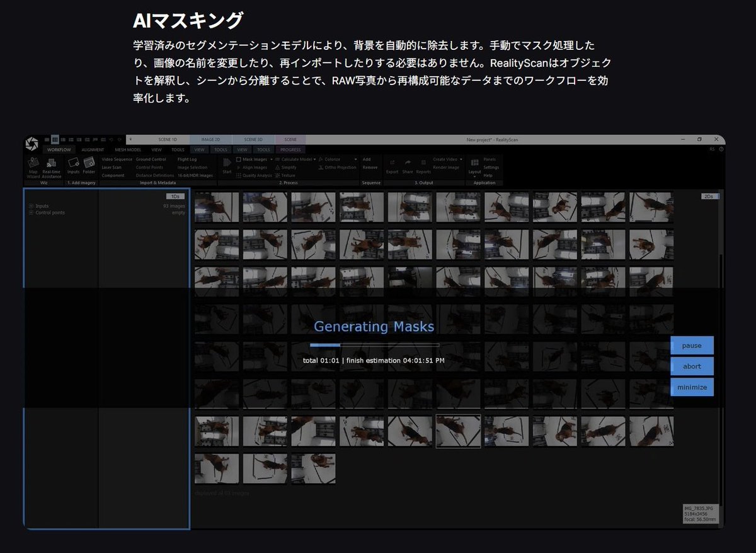Click Ground Control
The height and width of the screenshot is (553, 756).
151,160
